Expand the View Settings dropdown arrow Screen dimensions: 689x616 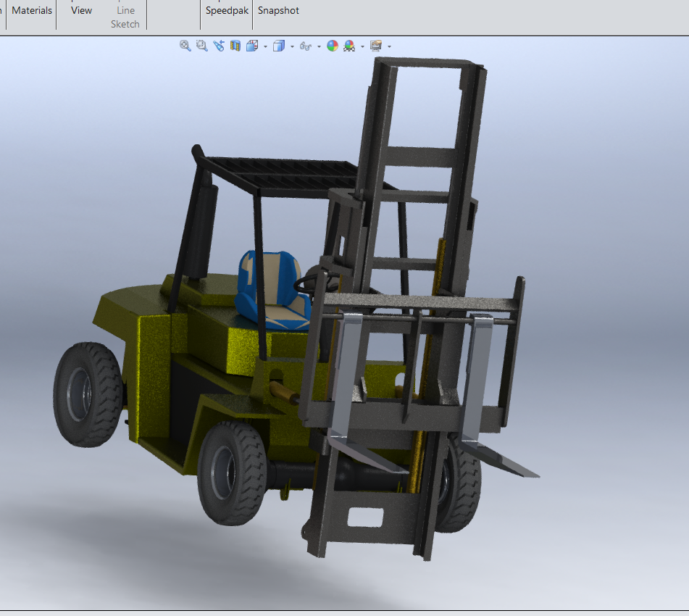coord(389,46)
